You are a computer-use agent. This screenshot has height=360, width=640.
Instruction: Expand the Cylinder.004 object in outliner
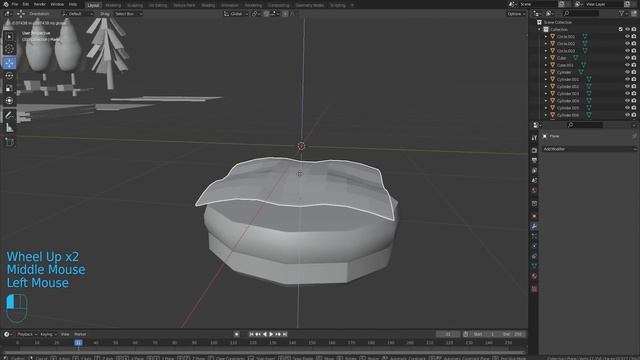click(x=546, y=101)
